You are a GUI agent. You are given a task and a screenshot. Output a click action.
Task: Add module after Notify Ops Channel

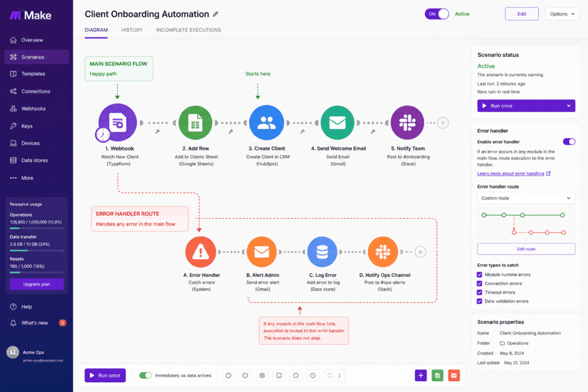click(420, 252)
